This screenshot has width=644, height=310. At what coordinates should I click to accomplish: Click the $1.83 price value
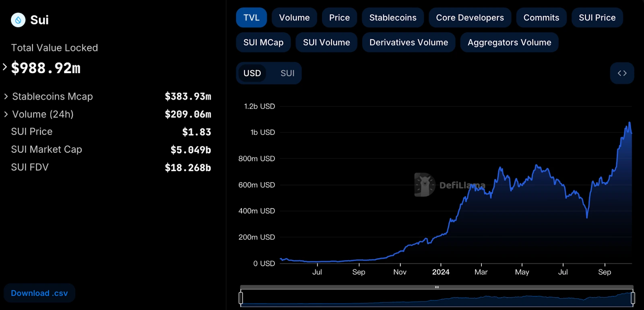tap(196, 132)
